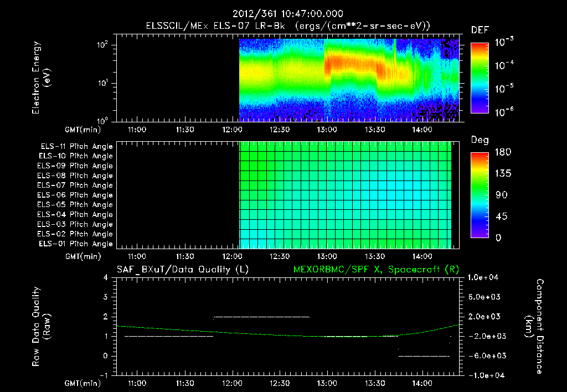The image size is (567, 392).
Task: Select the ELS-07 Pitch Angle row label
Action: 75,185
